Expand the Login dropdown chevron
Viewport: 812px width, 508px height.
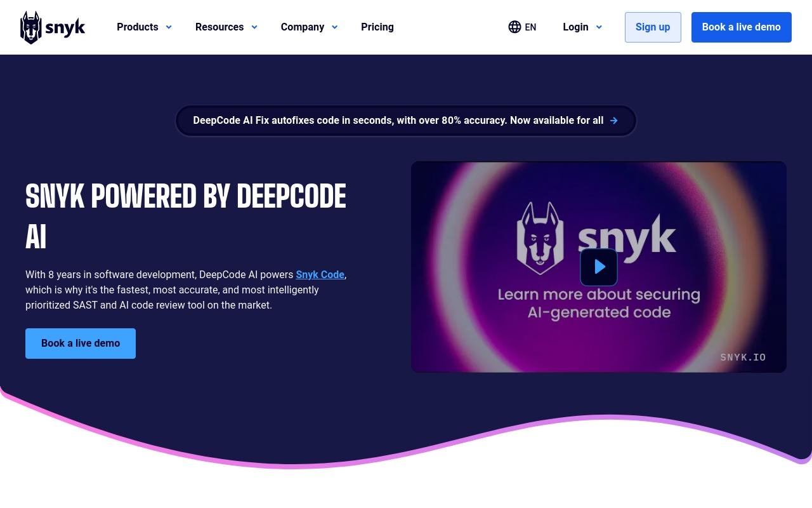[x=599, y=27]
